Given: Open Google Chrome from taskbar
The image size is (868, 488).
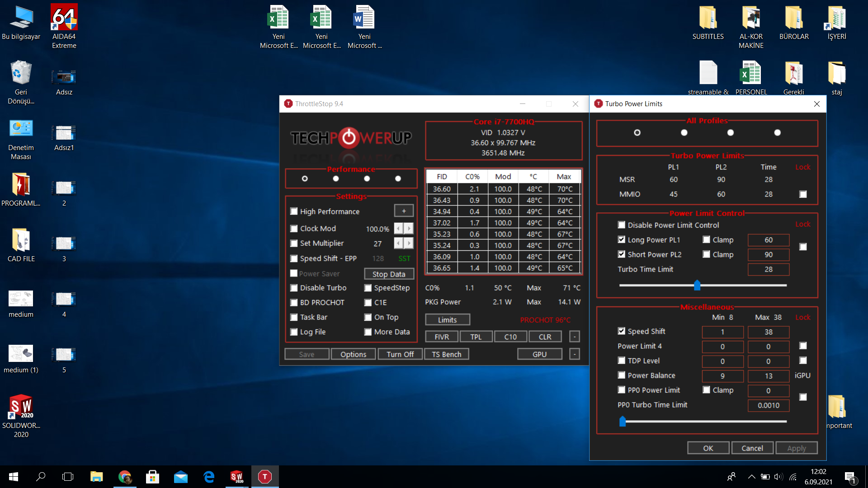Looking at the screenshot, I should 125,477.
